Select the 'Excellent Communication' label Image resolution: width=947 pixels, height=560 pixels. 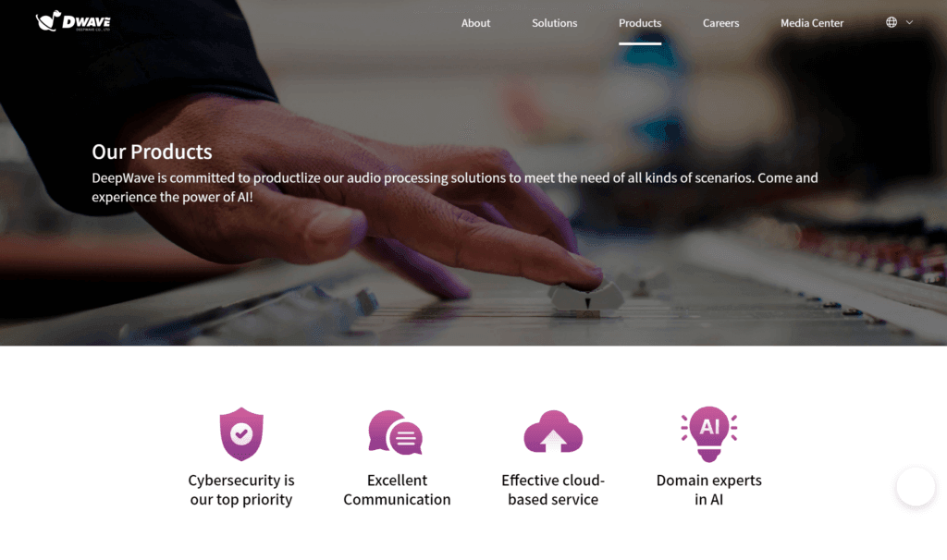point(397,490)
